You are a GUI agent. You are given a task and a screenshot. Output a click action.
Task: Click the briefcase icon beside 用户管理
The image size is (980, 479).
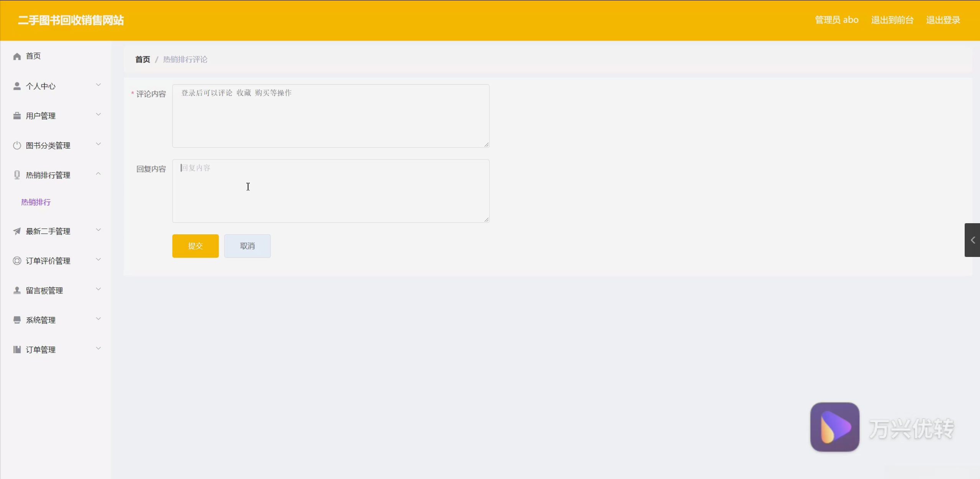point(17,116)
